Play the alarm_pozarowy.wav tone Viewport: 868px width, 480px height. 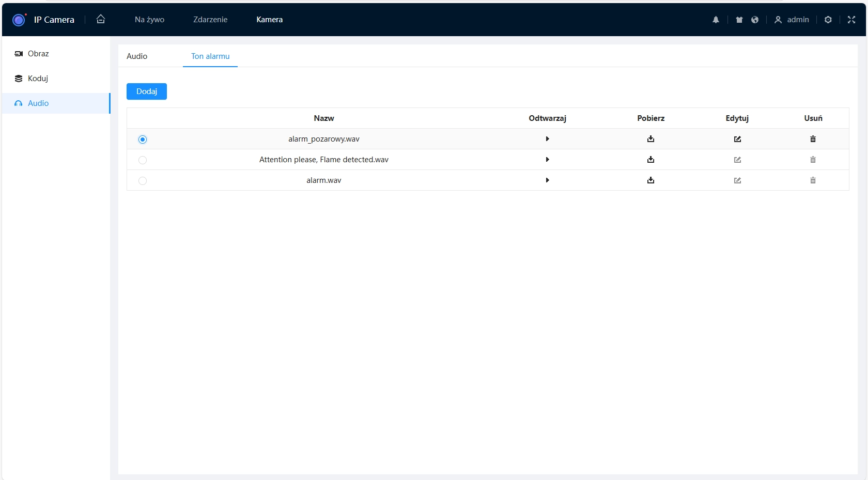click(547, 139)
